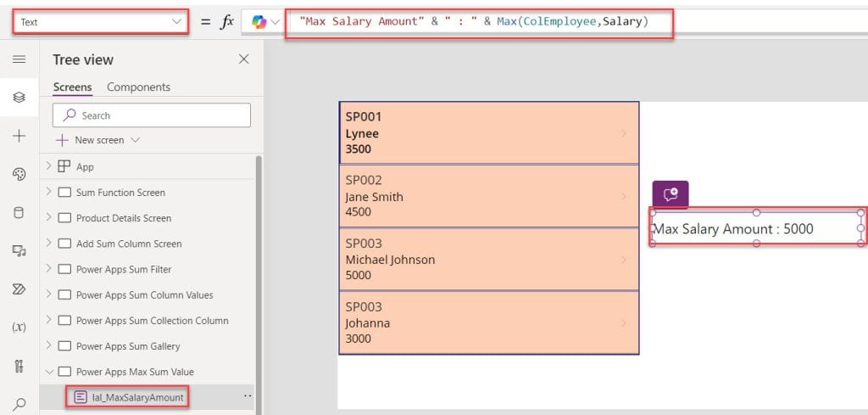
Task: Click the chevron on Johanna row
Action: (624, 322)
